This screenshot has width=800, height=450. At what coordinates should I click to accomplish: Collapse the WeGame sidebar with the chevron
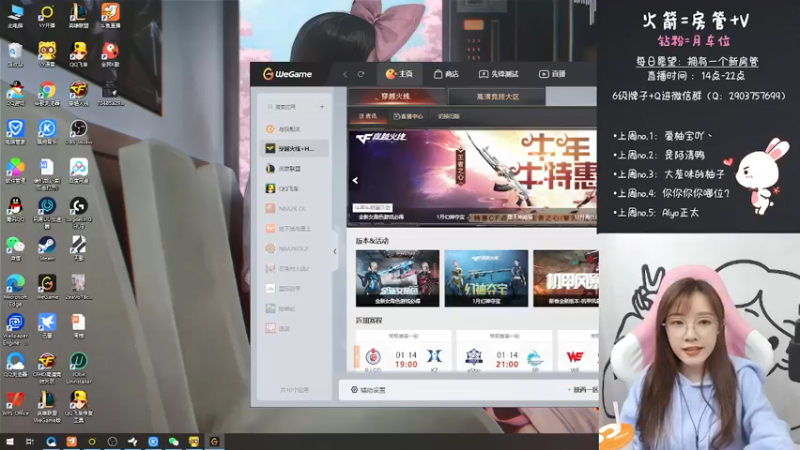click(335, 251)
